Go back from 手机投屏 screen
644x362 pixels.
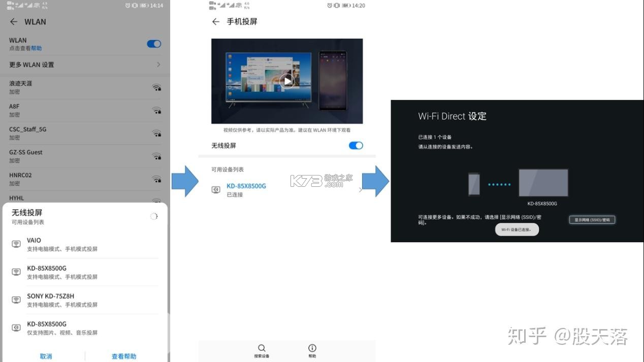pyautogui.click(x=216, y=22)
